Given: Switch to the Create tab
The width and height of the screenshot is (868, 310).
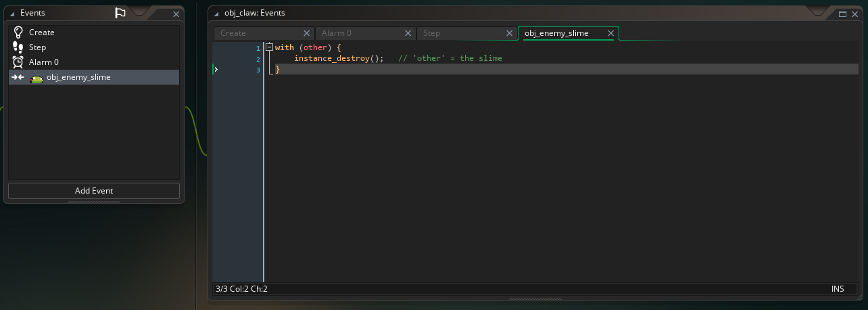Looking at the screenshot, I should [233, 33].
